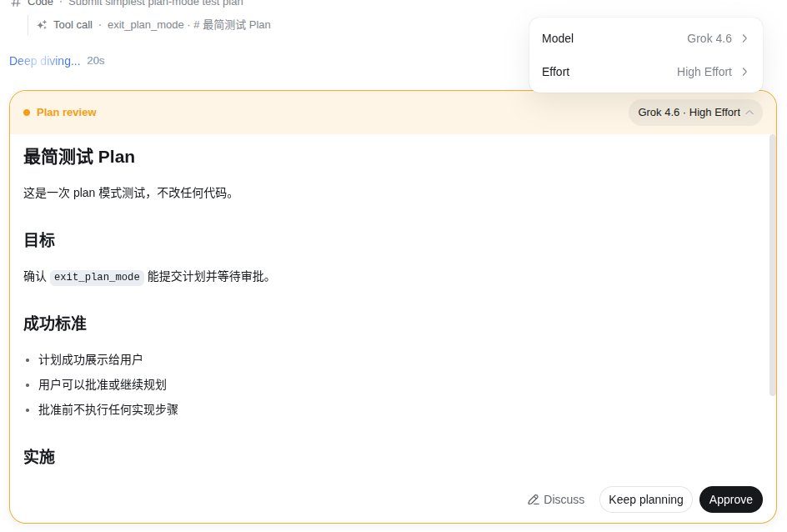Image resolution: width=787 pixels, height=532 pixels.
Task: Click the 20s elapsed timer
Action: (x=96, y=61)
